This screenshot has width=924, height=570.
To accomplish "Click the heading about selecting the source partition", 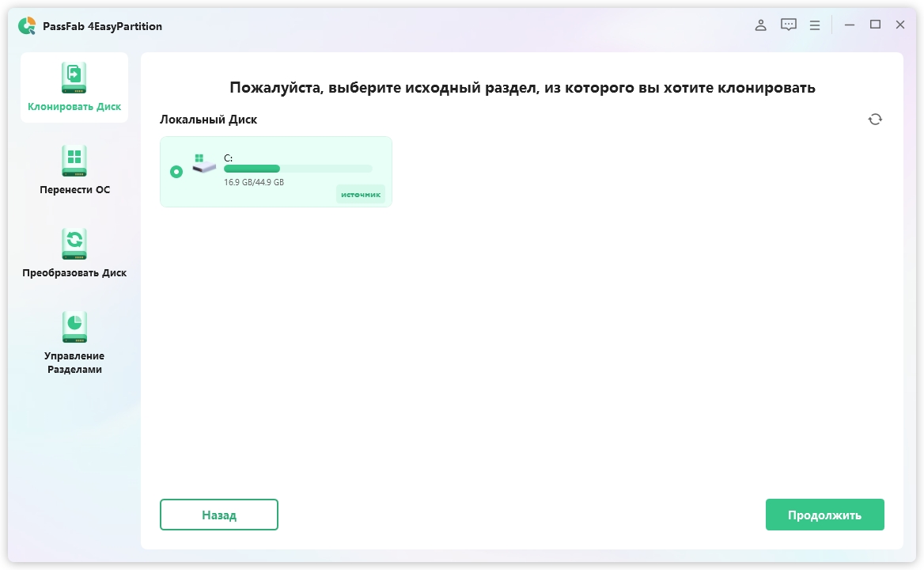I will click(x=522, y=88).
